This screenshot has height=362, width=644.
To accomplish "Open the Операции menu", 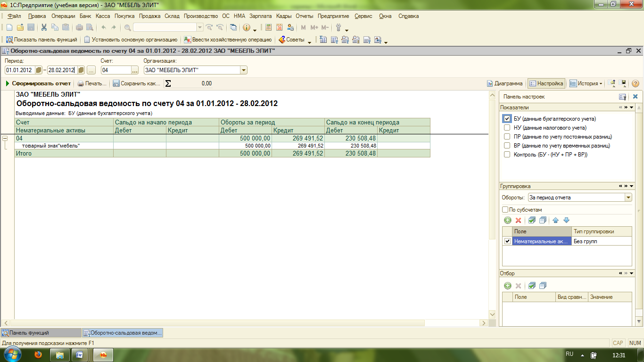I will tap(63, 16).
